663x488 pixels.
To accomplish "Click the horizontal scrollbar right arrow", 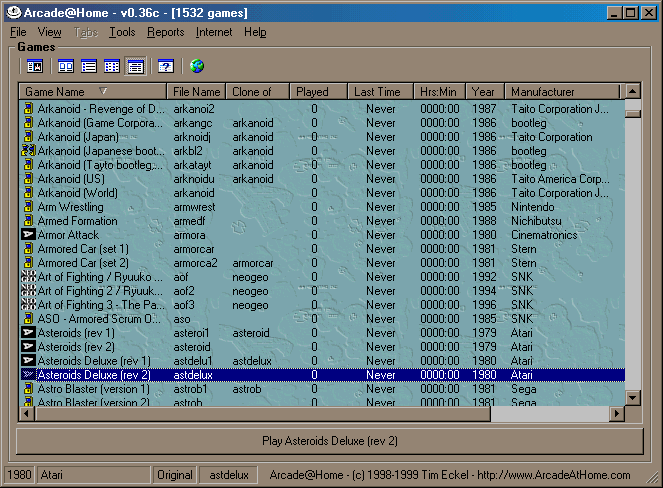I will (x=616, y=413).
